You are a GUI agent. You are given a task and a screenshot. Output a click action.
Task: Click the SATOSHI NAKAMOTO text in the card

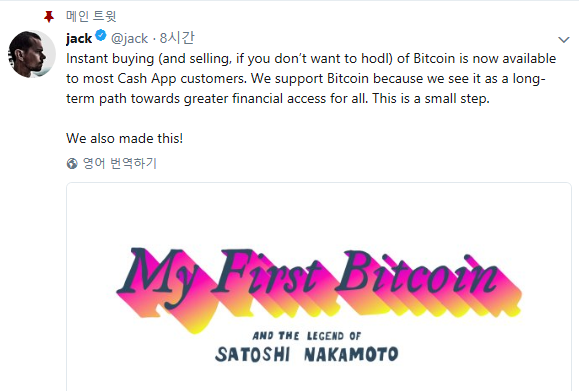pyautogui.click(x=306, y=354)
